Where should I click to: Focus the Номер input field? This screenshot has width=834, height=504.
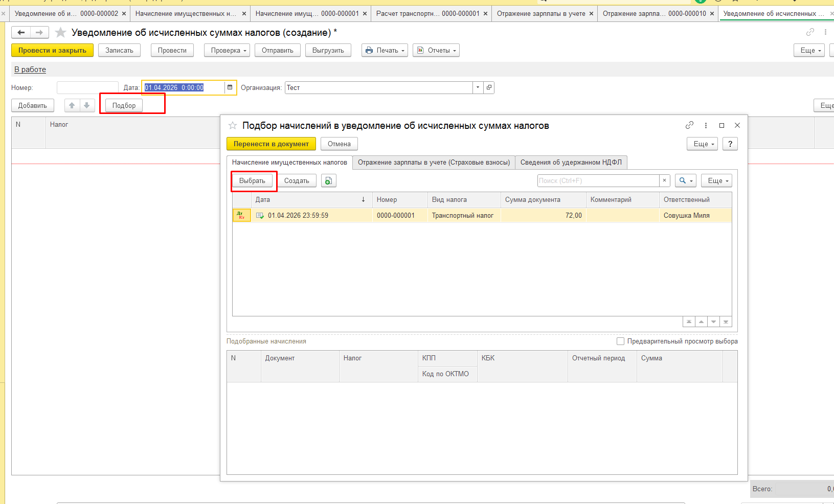tap(87, 87)
